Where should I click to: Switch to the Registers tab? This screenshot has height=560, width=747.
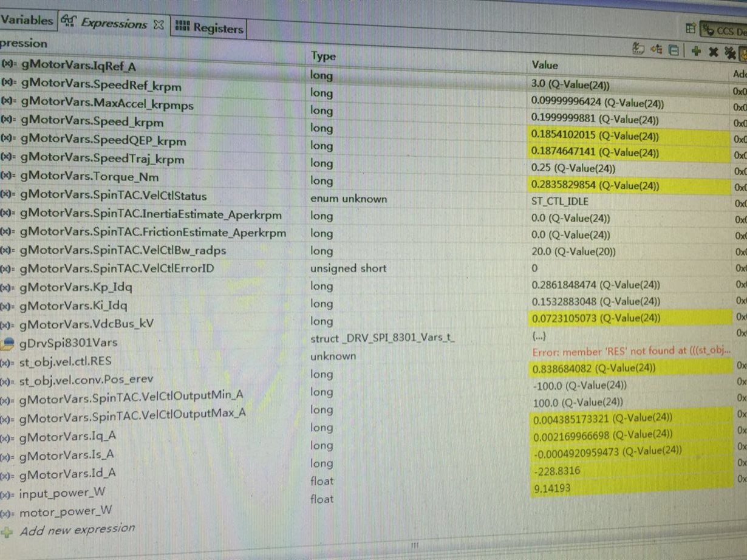[208, 27]
